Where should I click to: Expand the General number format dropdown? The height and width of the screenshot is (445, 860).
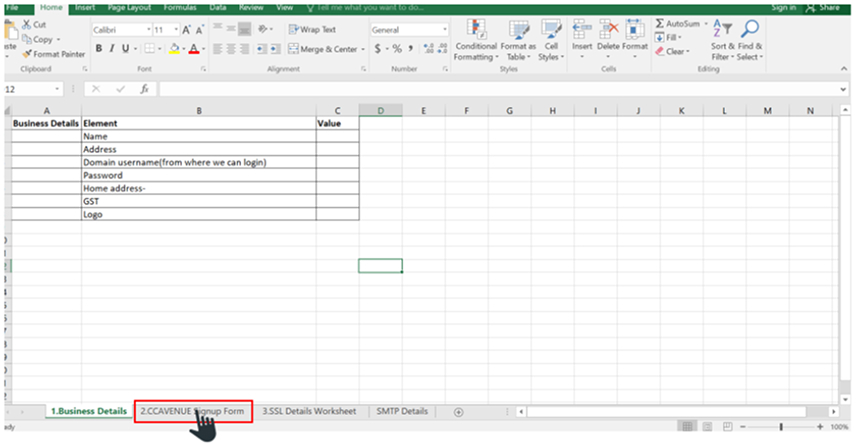coord(444,30)
